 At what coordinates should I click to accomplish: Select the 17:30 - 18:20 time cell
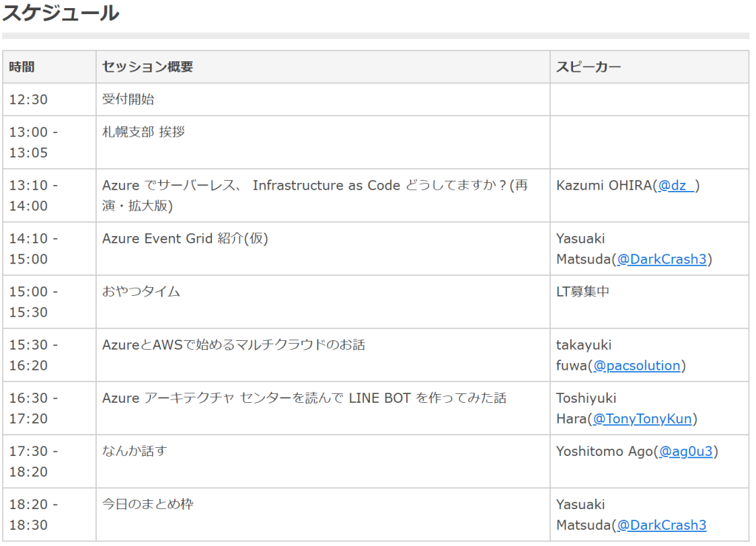pyautogui.click(x=49, y=462)
